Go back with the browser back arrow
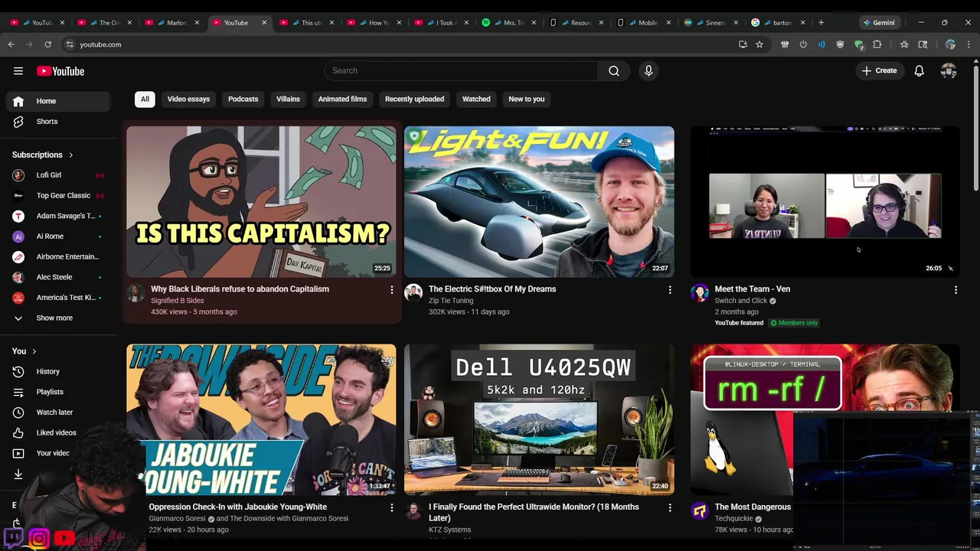The width and height of the screenshot is (980, 551). pos(11,44)
